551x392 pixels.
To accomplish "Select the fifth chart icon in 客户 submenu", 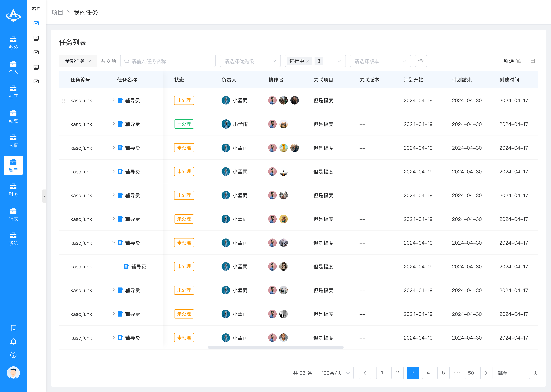I will [x=36, y=82].
